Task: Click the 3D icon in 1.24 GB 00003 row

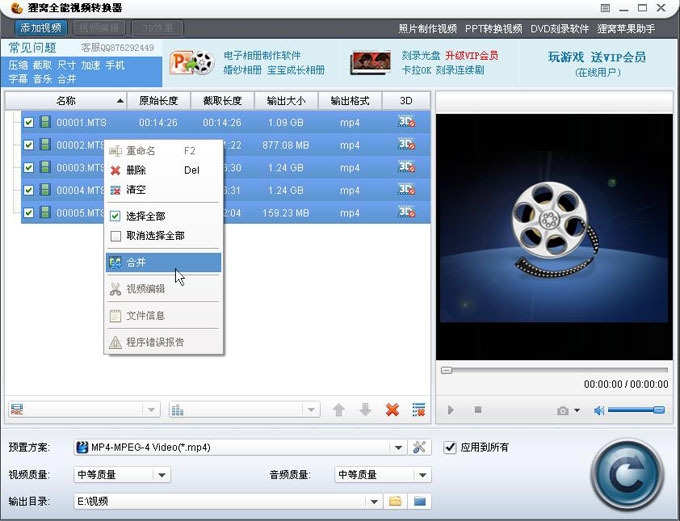Action: 406,167
